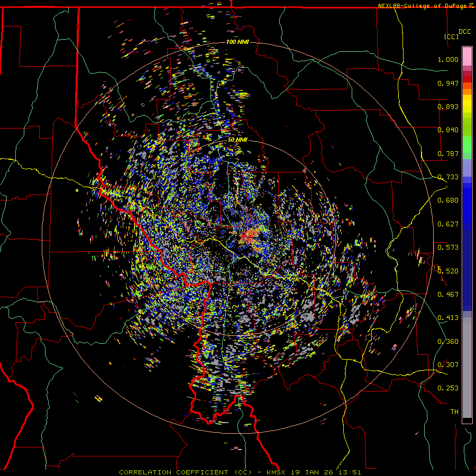
Task: Pick the lavender segment of the color bar
Action: [467, 168]
